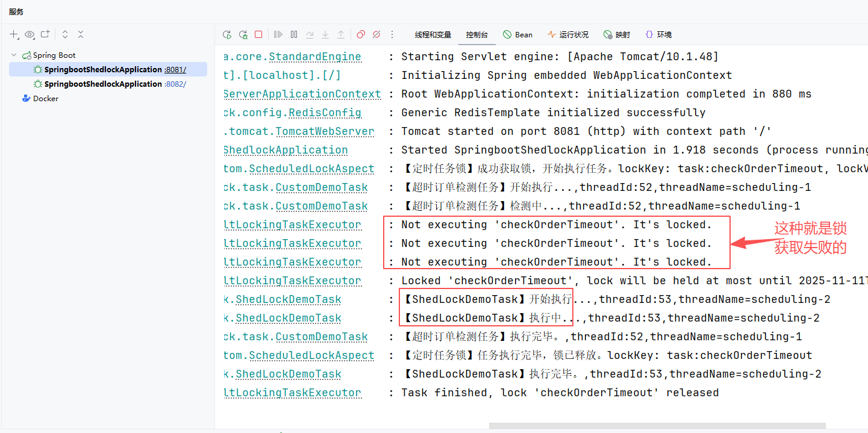Viewport: 868px width, 433px height.
Task: Open the eye view options in Services
Action: (30, 35)
